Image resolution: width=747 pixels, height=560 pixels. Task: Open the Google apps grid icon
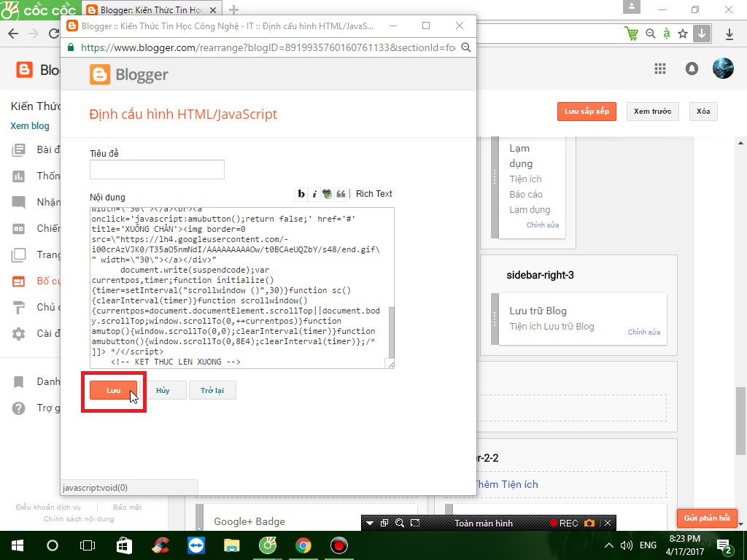pos(659,69)
